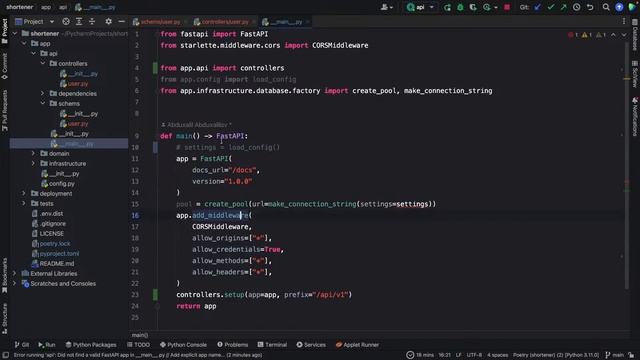
Task: Hide the Project tool window
Action: (x=121, y=22)
